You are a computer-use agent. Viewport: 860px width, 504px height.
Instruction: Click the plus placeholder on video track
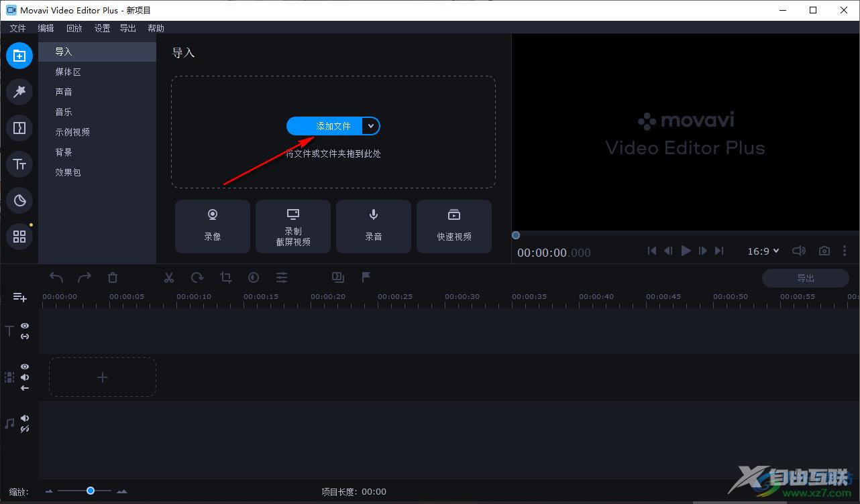pos(103,377)
